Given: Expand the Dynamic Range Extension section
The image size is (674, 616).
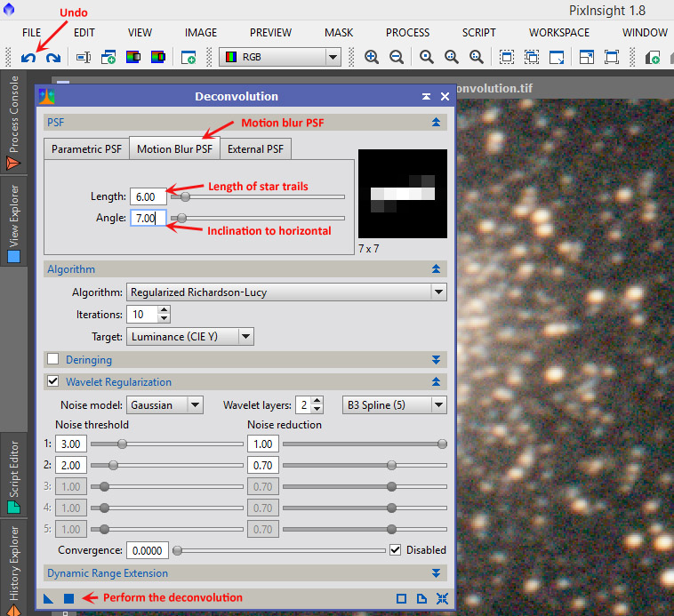Looking at the screenshot, I should pyautogui.click(x=436, y=573).
